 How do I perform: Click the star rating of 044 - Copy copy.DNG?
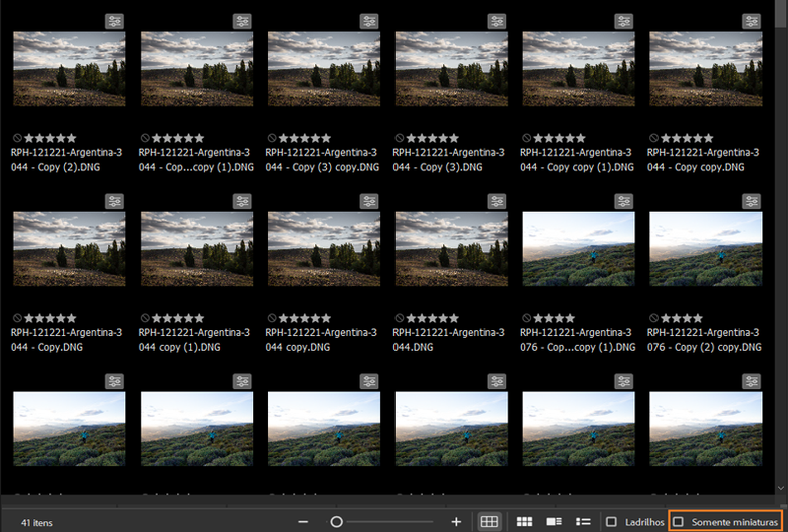click(687, 138)
